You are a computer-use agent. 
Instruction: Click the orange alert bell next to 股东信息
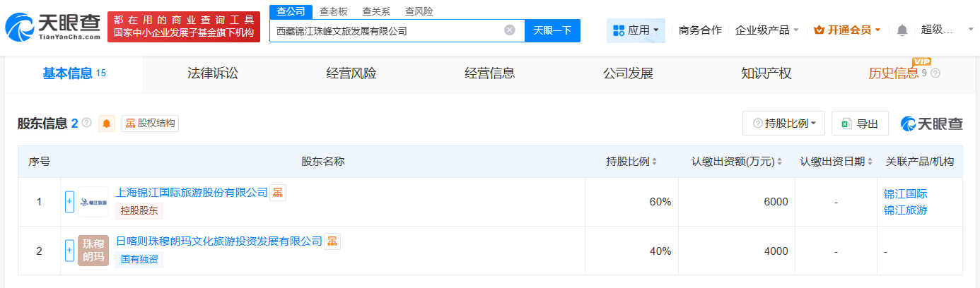[x=107, y=124]
